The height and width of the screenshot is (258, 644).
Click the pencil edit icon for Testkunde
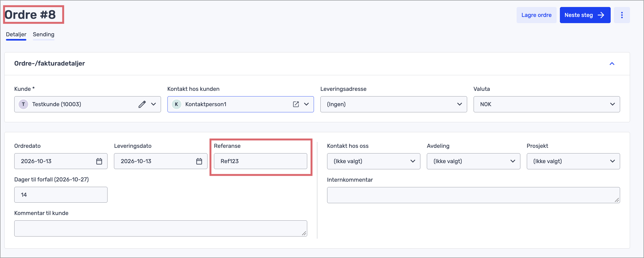pyautogui.click(x=142, y=104)
